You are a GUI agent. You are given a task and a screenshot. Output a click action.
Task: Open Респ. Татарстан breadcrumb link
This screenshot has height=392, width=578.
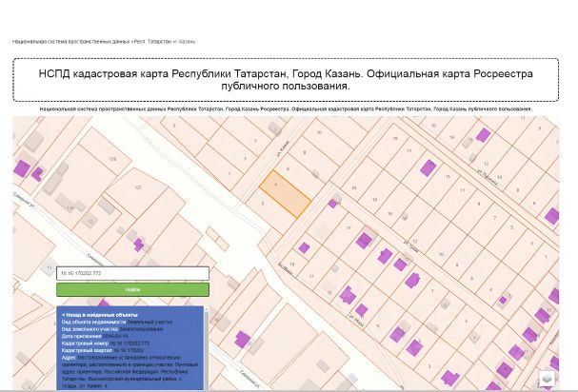click(x=152, y=42)
